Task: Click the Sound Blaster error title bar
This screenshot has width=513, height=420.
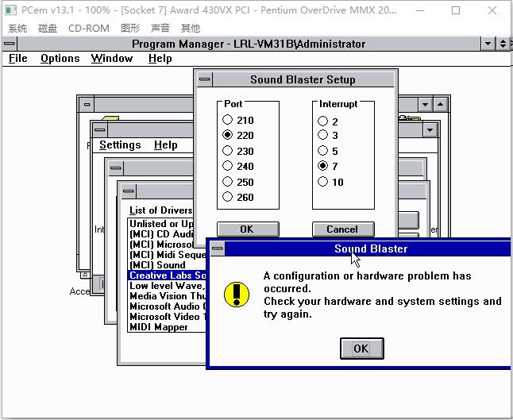Action: click(368, 249)
